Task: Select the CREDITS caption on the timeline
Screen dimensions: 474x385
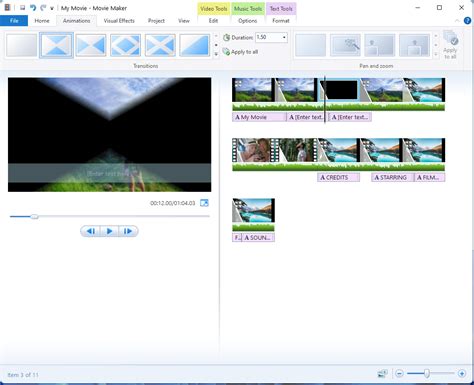Action: point(338,177)
